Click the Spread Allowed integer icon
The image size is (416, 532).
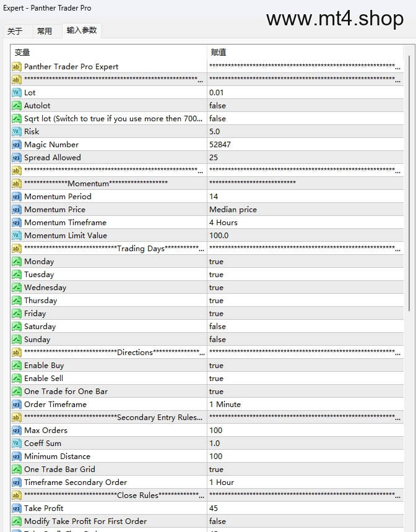click(16, 157)
